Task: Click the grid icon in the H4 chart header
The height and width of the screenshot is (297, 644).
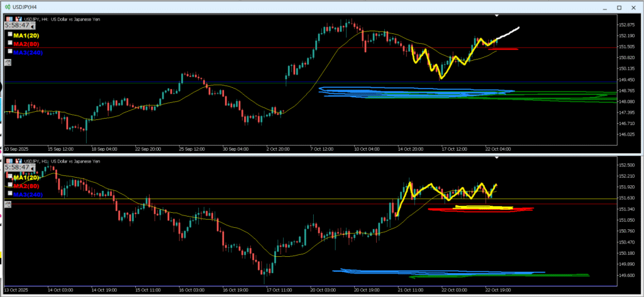Action: pos(9,19)
